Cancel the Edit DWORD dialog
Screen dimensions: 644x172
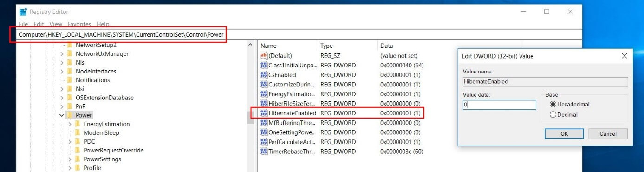click(608, 133)
